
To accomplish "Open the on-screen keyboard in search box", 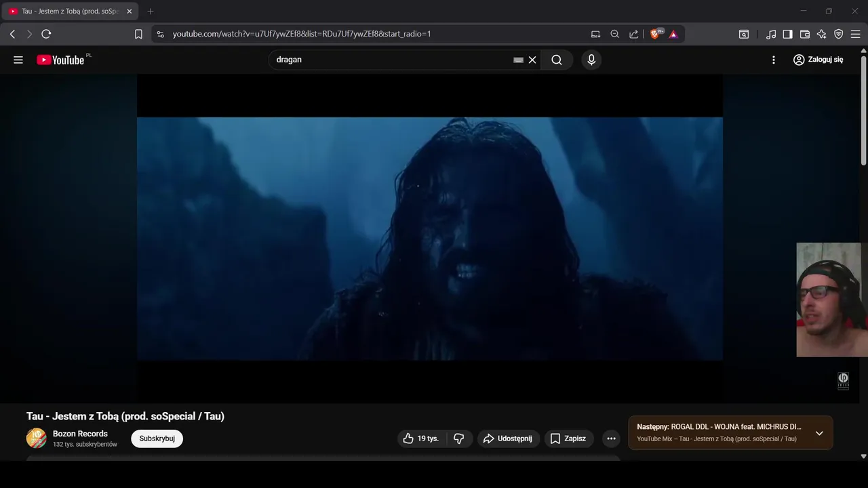I will [518, 60].
